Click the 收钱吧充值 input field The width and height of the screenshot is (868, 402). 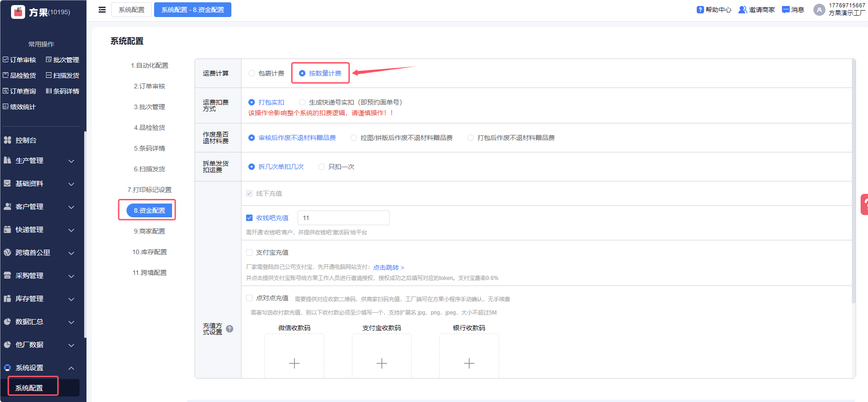click(x=344, y=218)
